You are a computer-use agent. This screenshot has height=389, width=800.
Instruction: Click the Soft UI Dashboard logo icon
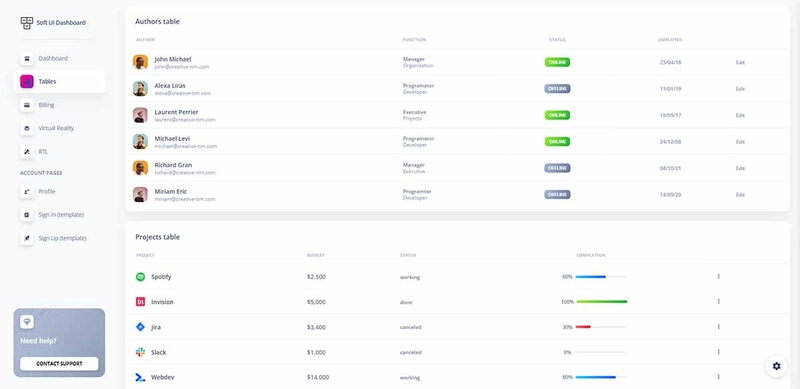[x=27, y=23]
